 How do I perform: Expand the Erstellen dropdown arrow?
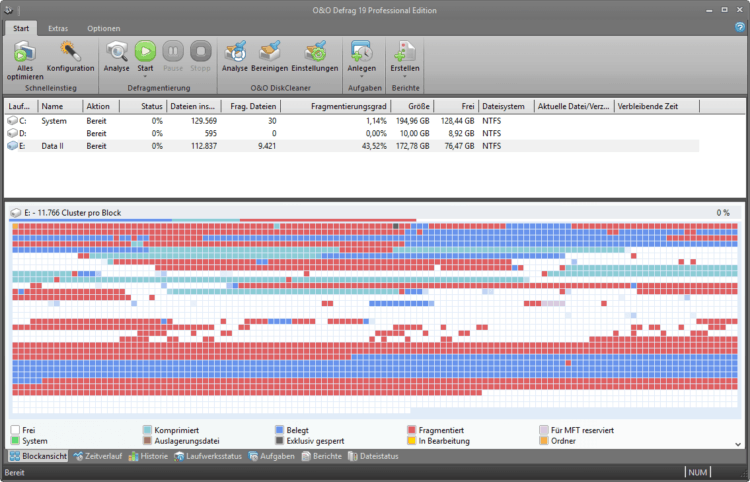point(405,77)
